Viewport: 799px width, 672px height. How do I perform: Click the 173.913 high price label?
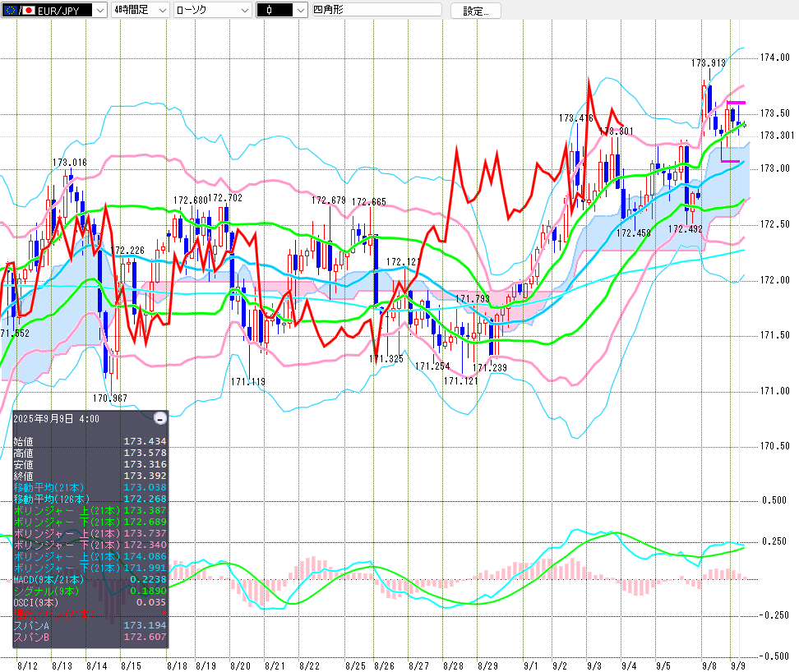click(x=709, y=63)
